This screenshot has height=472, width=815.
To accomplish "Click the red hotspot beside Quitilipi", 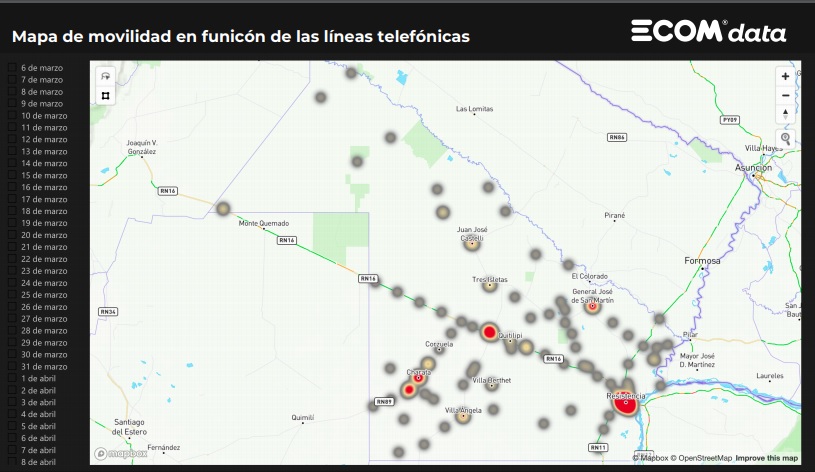I will coord(489,332).
